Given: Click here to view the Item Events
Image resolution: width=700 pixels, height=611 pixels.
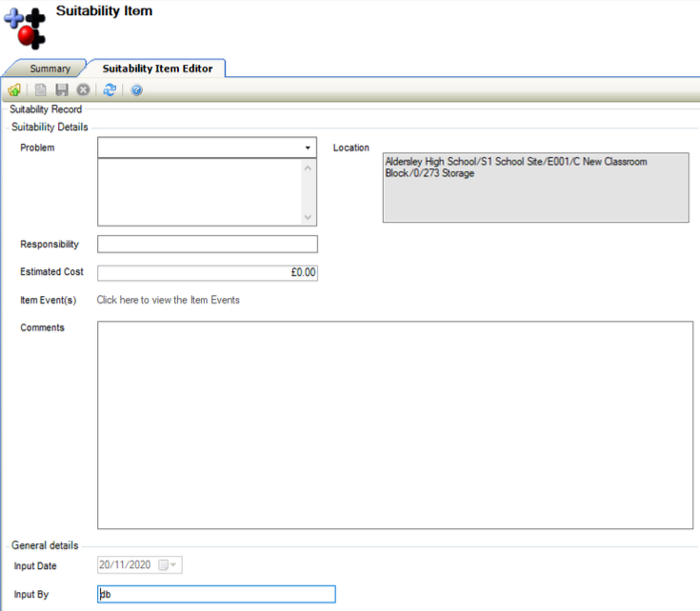Looking at the screenshot, I should click(169, 300).
